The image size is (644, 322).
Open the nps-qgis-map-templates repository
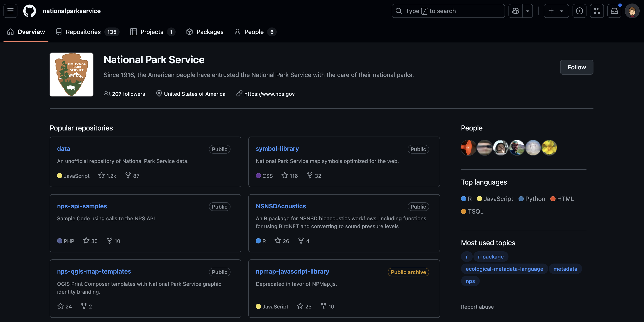[x=94, y=271]
